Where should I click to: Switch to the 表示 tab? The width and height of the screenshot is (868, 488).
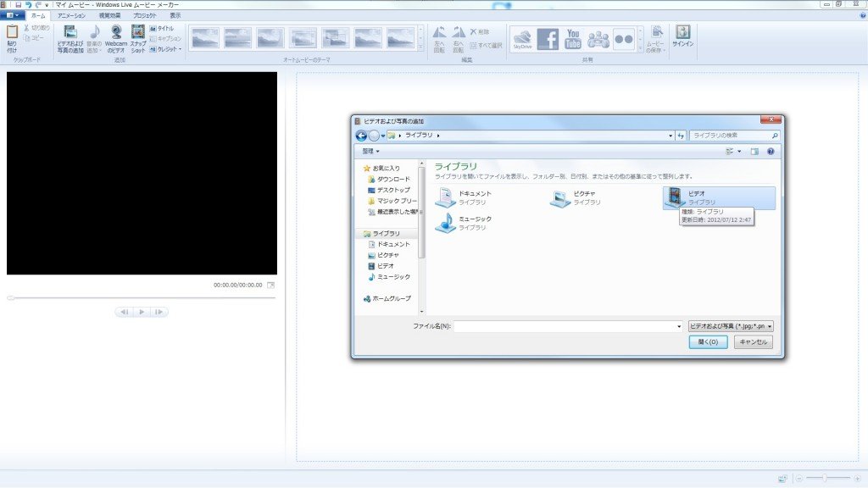(175, 15)
